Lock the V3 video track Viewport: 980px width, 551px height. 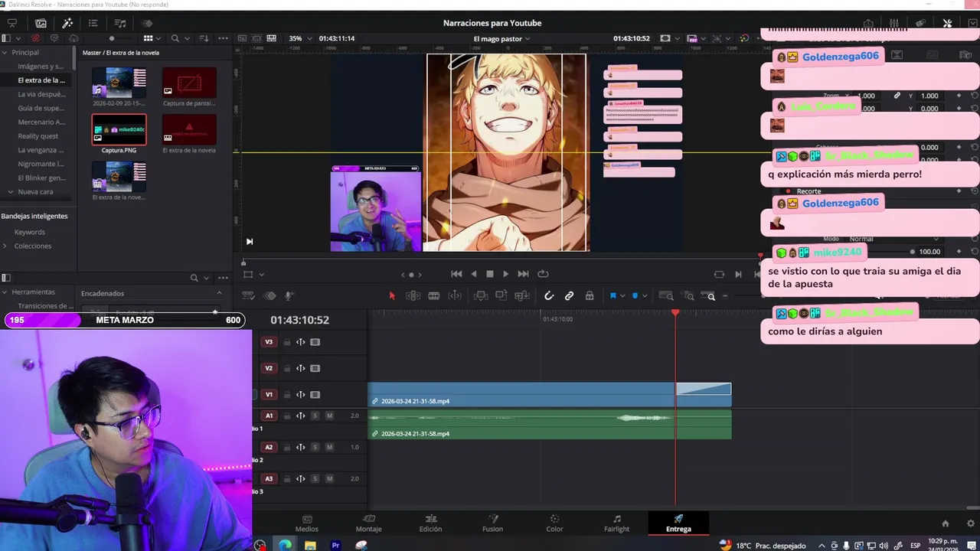coord(287,342)
